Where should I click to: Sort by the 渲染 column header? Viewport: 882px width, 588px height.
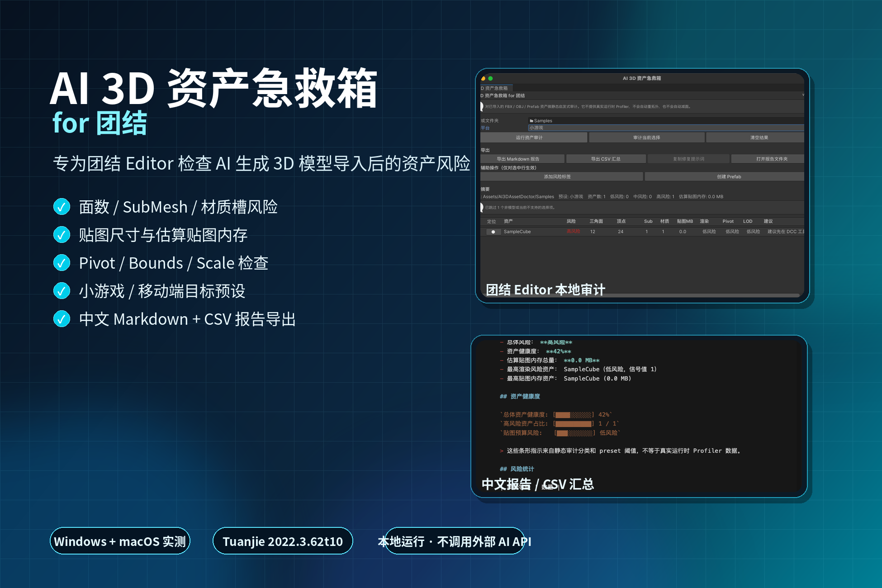pos(704,221)
